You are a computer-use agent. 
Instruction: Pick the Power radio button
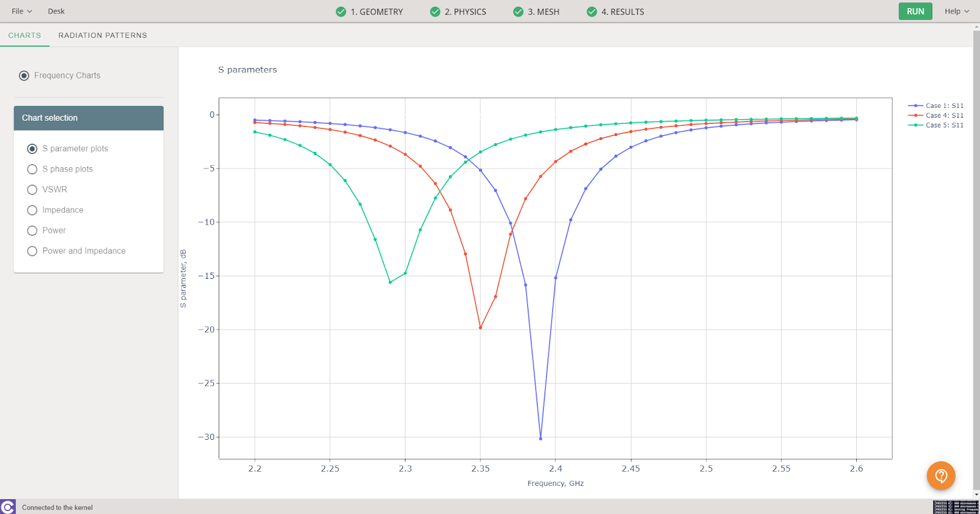(x=32, y=230)
